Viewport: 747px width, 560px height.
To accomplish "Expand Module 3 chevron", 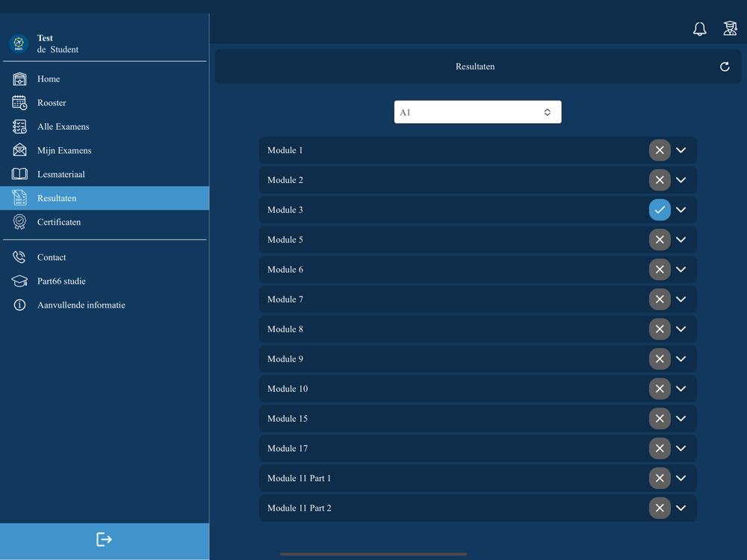I will (681, 210).
